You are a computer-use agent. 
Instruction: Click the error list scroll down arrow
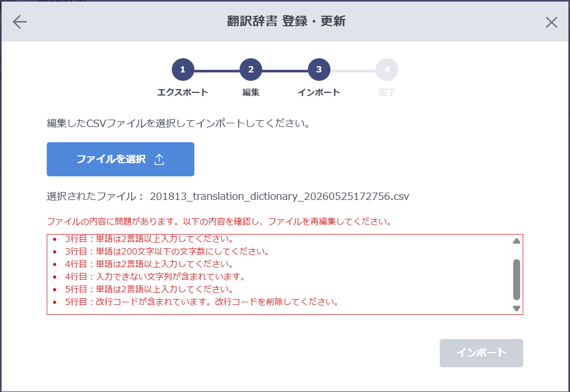516,308
